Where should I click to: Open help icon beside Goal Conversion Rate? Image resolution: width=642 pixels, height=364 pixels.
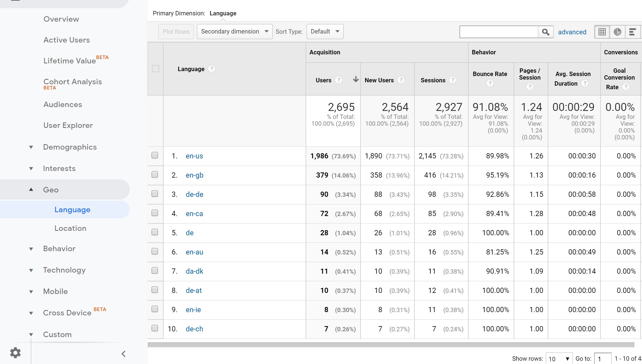click(x=626, y=87)
